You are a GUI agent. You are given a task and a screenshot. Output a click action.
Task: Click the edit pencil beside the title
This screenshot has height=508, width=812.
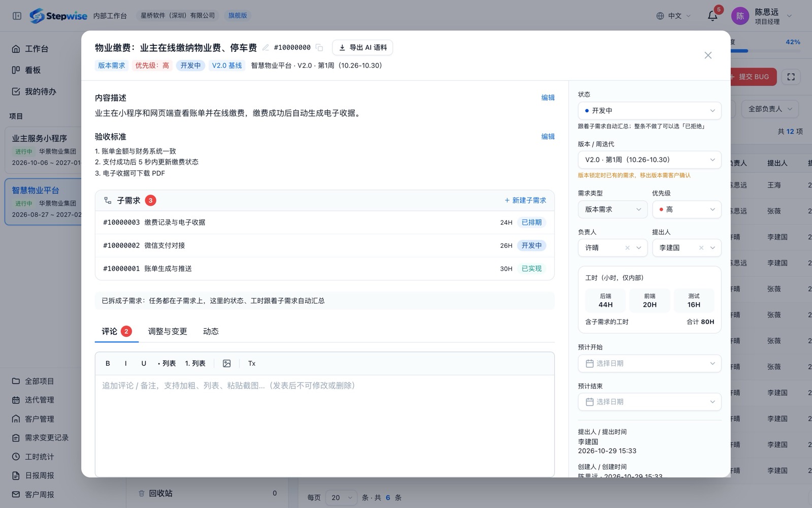click(x=265, y=47)
